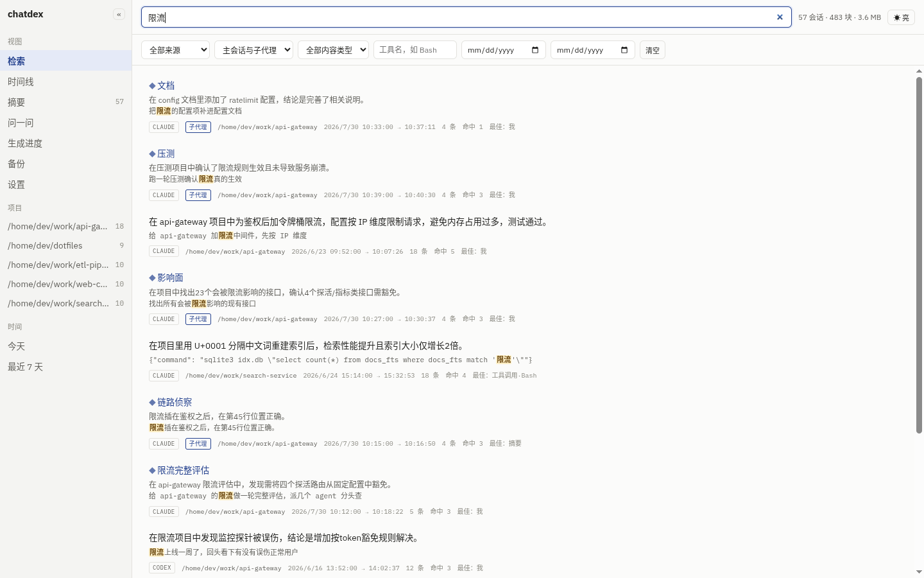Click snippet 跑一轮压测确认限流真的生效
Image resolution: width=924 pixels, height=578 pixels.
point(195,179)
